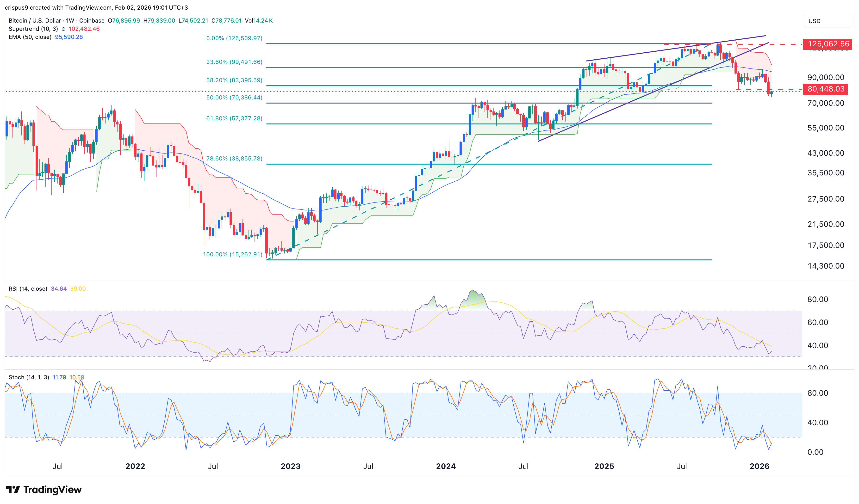859x504 pixels.
Task: Click the Bitcoin / U.S. Dollar symbol name
Action: [34, 21]
